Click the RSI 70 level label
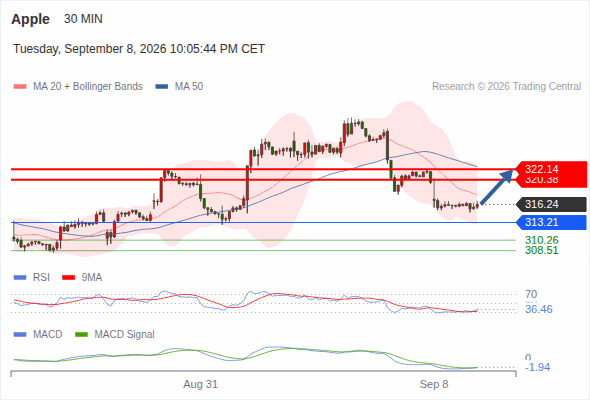Image resolution: width=590 pixels, height=400 pixels. 531,294
